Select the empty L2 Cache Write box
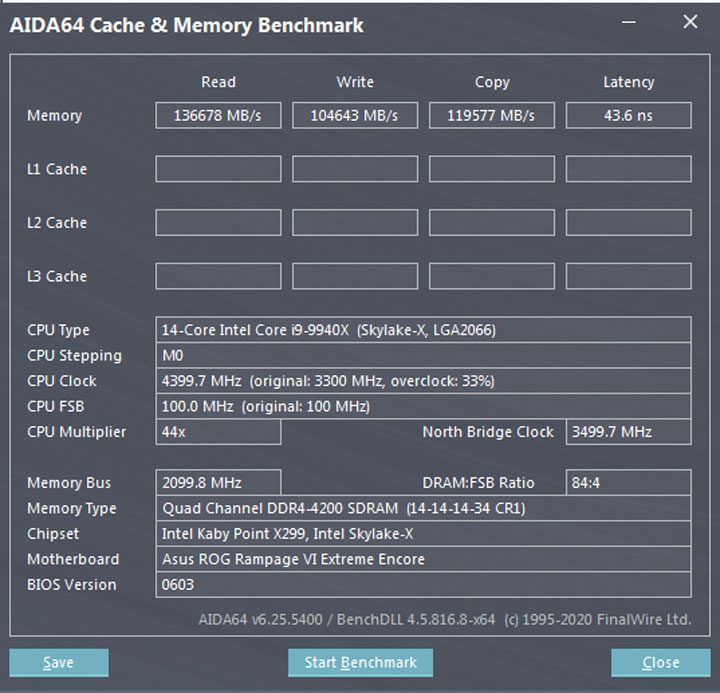 (x=355, y=223)
